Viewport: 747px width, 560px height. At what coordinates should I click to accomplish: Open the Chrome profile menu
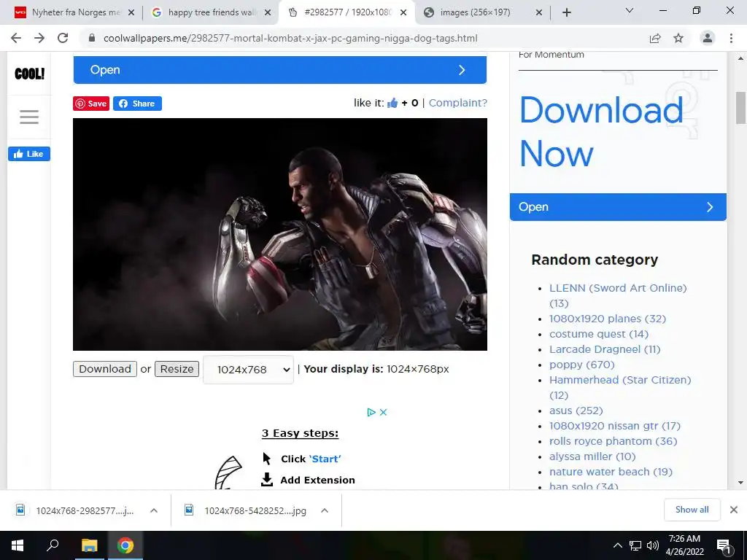(708, 38)
